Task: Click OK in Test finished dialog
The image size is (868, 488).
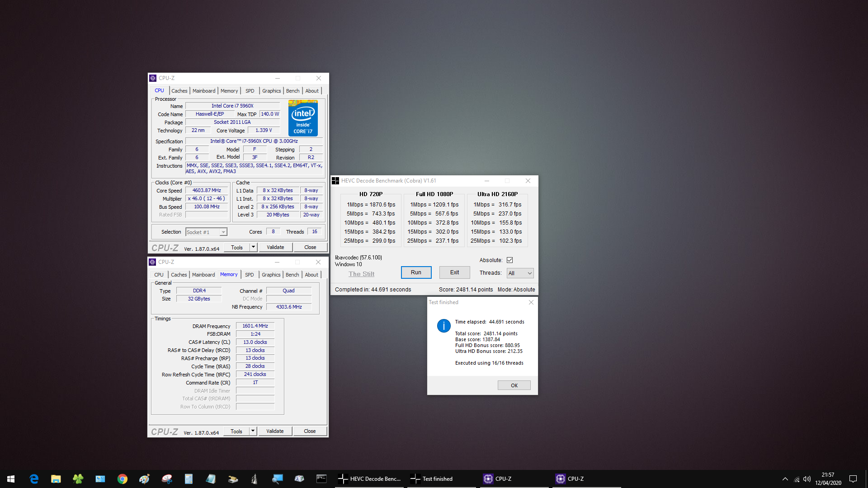Action: click(514, 385)
